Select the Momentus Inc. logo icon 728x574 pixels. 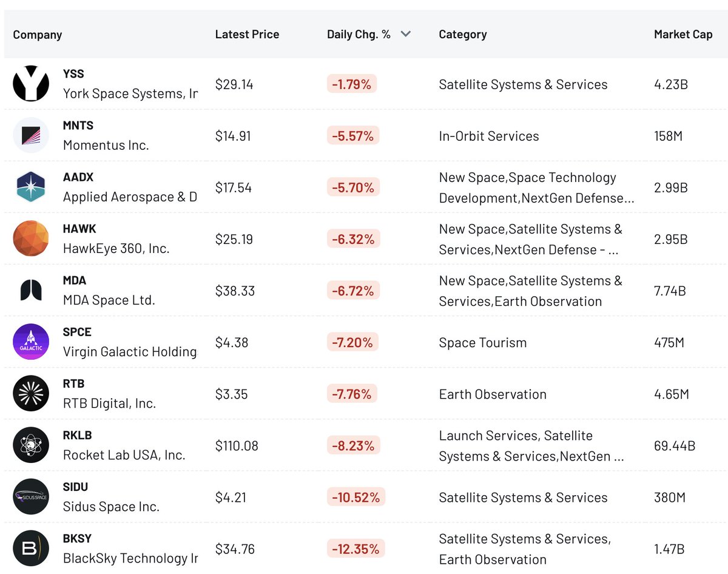coord(31,136)
